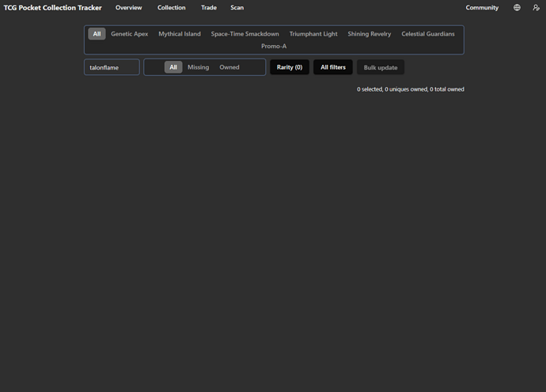546x392 pixels.
Task: Go to TCG Pocket Collection Tracker home
Action: coord(53,8)
